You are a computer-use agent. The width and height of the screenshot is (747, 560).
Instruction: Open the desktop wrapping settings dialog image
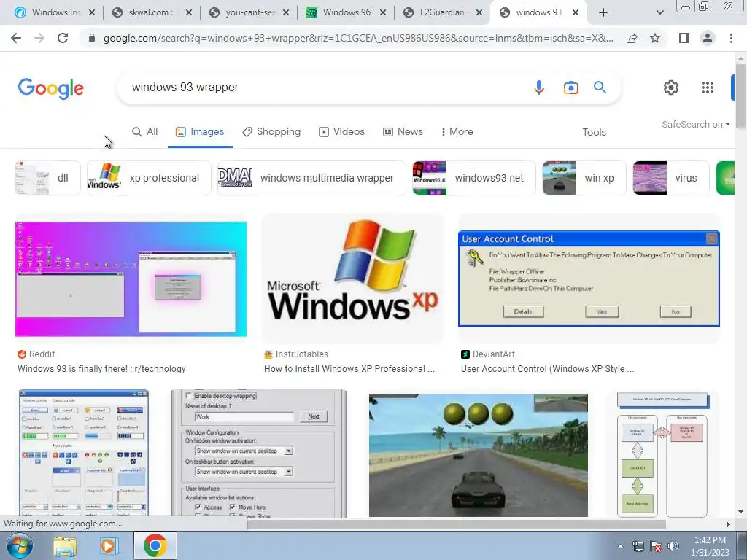[259, 454]
